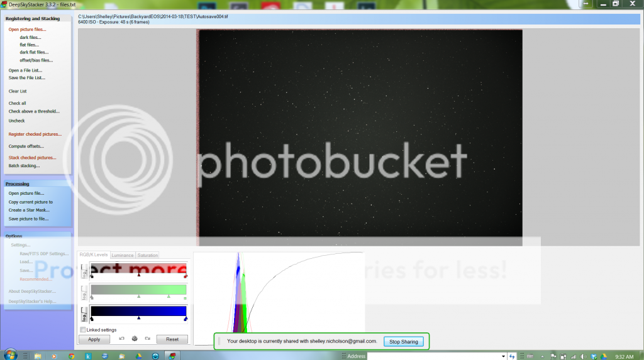Viewport: 644px width, 360px height.
Task: Click the undo arrow beside Apply
Action: tap(121, 339)
